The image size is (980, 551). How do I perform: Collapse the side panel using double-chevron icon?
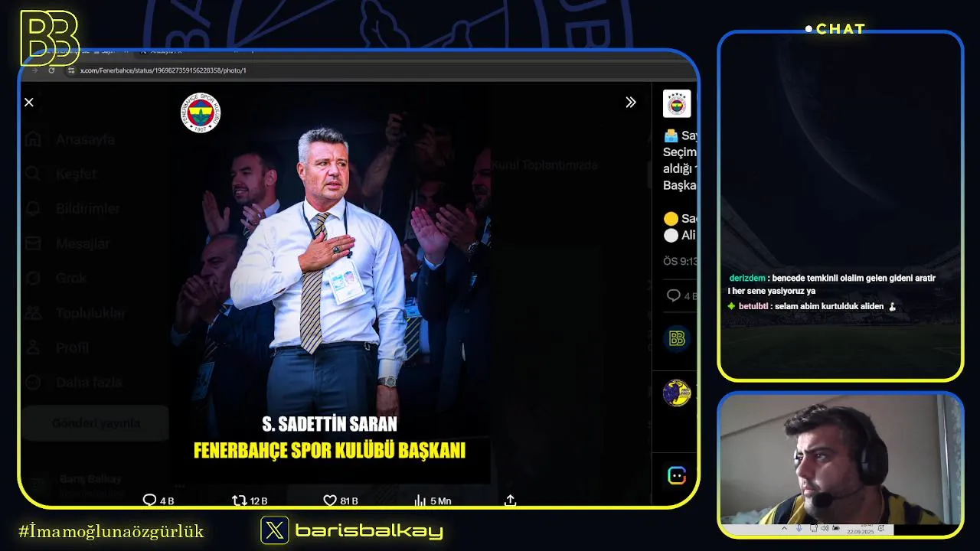coord(630,102)
